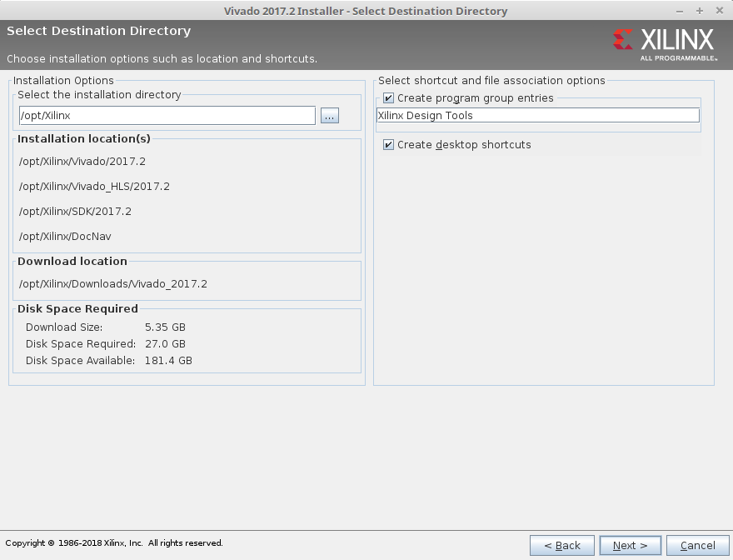This screenshot has height=560, width=733.
Task: Select the "/opt/Xilinx/Vivado_HLS/2017.2" location text
Action: (94, 187)
